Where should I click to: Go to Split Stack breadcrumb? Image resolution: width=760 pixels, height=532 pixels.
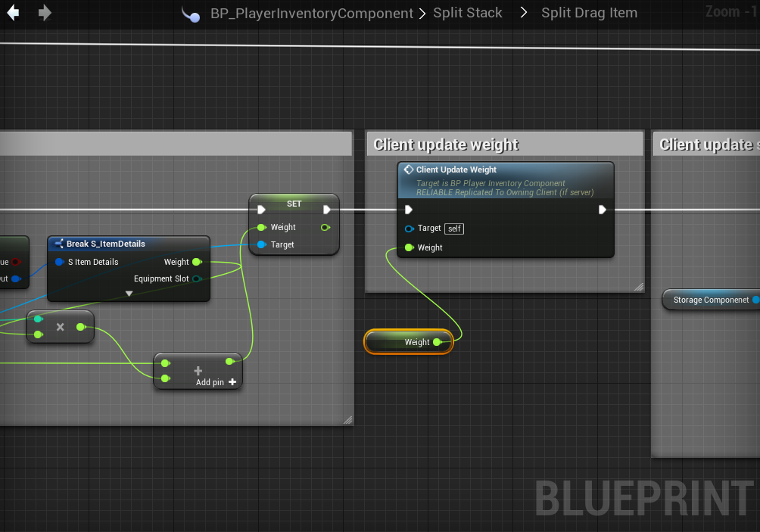point(468,13)
